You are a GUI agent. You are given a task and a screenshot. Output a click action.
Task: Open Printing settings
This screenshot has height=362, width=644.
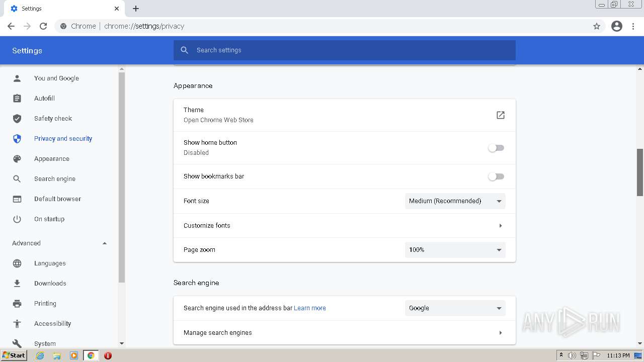[x=45, y=304]
